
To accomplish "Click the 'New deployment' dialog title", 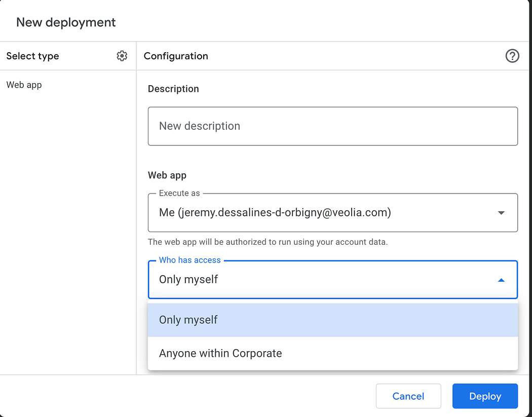I will click(66, 22).
